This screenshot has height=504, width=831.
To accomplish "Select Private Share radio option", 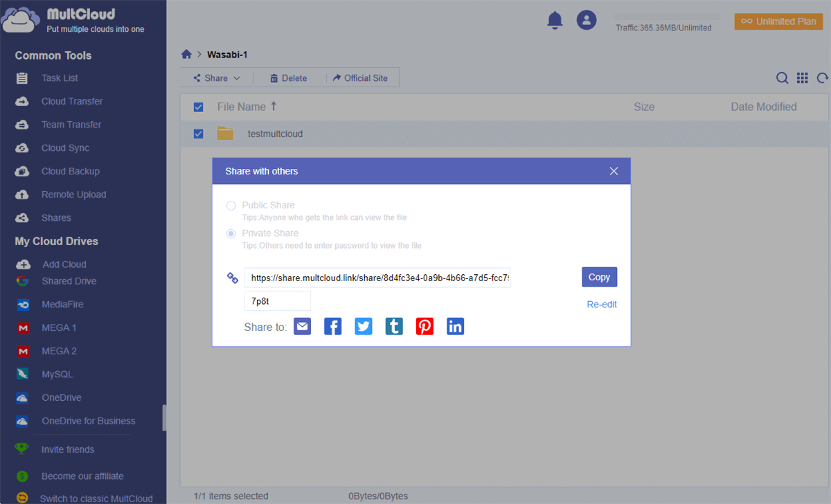I will [x=231, y=233].
